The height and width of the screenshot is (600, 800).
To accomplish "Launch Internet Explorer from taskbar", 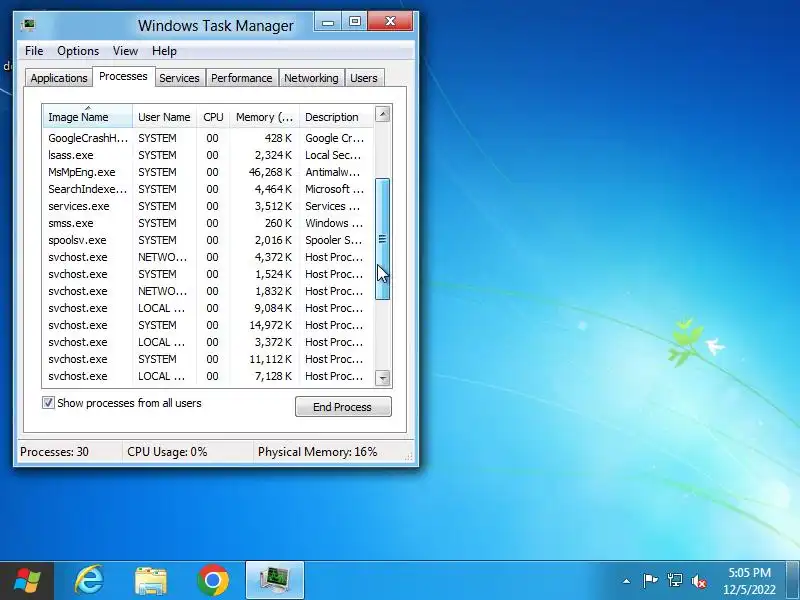I will click(x=89, y=580).
